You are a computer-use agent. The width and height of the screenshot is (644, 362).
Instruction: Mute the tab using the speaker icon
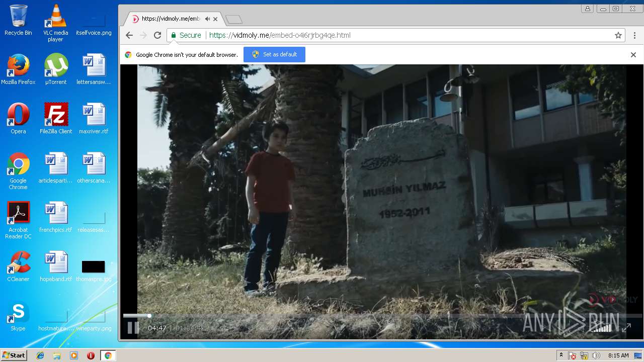[x=207, y=19]
